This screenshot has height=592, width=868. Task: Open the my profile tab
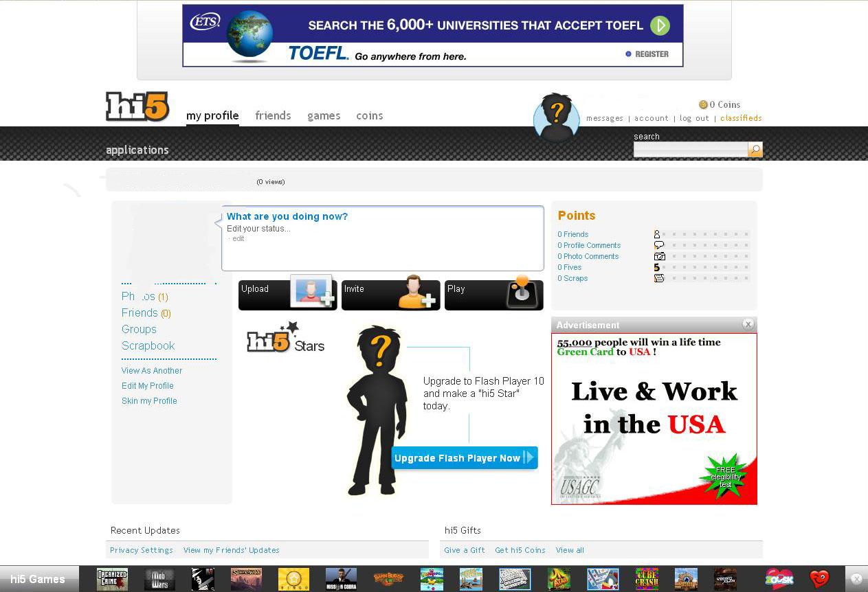coord(212,115)
